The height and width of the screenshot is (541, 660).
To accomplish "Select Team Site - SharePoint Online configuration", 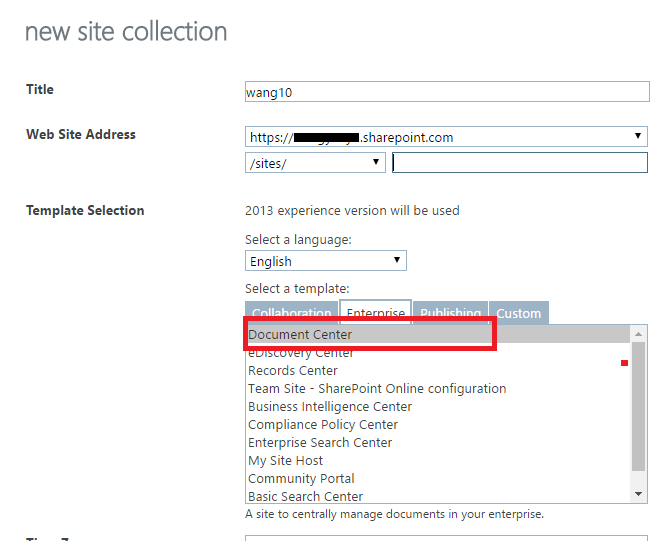I will click(438, 389).
